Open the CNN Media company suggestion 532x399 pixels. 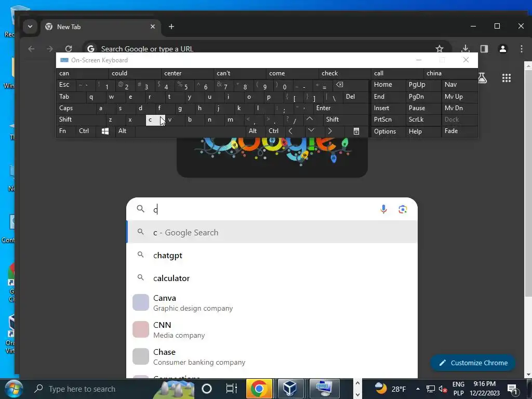272,329
